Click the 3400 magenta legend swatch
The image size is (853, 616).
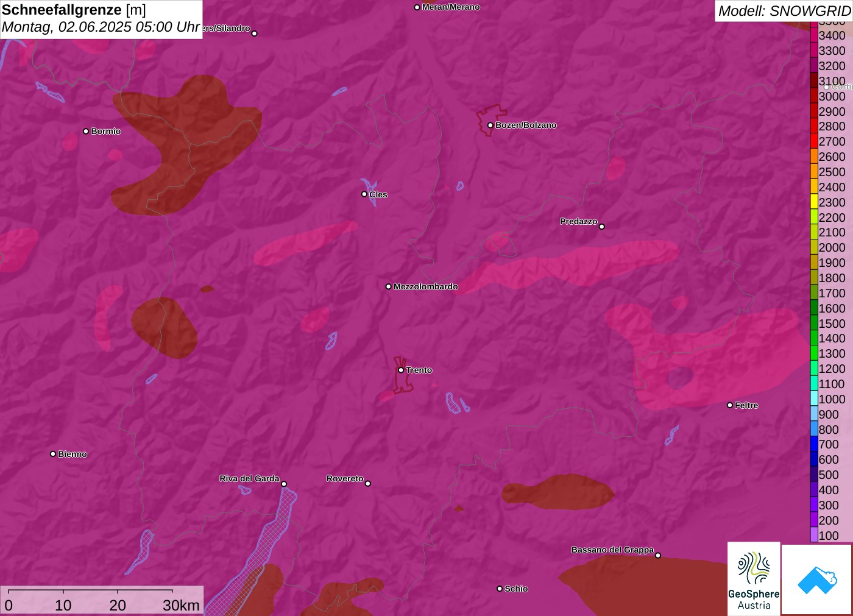814,35
